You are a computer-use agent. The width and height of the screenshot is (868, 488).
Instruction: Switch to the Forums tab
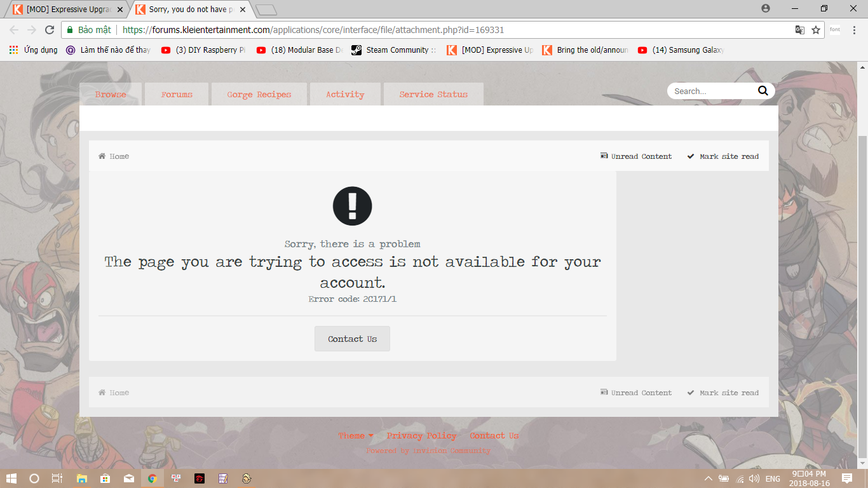[177, 95]
